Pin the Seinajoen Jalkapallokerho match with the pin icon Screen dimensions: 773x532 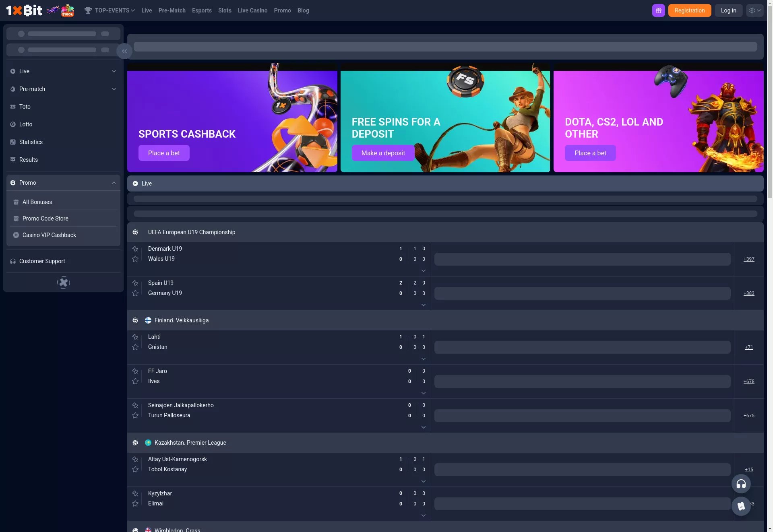point(135,406)
